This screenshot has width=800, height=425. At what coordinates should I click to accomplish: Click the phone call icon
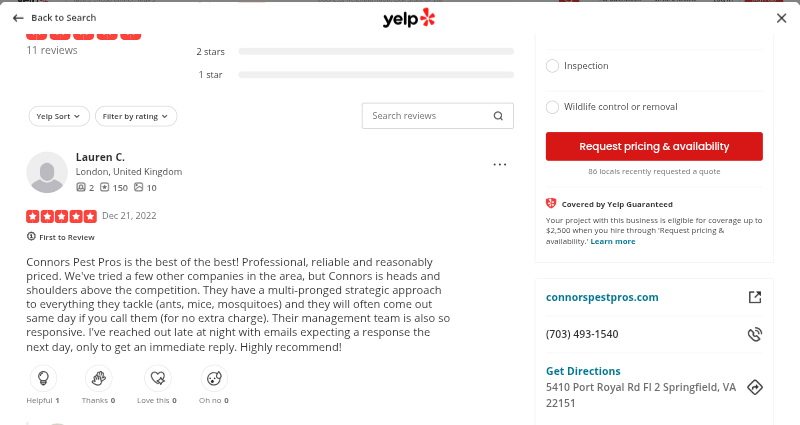tap(755, 334)
